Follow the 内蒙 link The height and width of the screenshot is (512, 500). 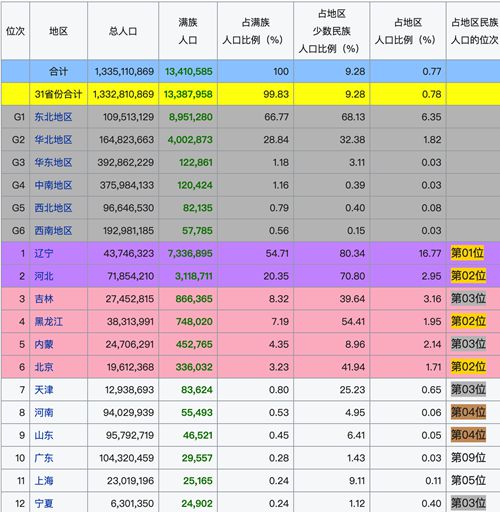click(x=44, y=344)
